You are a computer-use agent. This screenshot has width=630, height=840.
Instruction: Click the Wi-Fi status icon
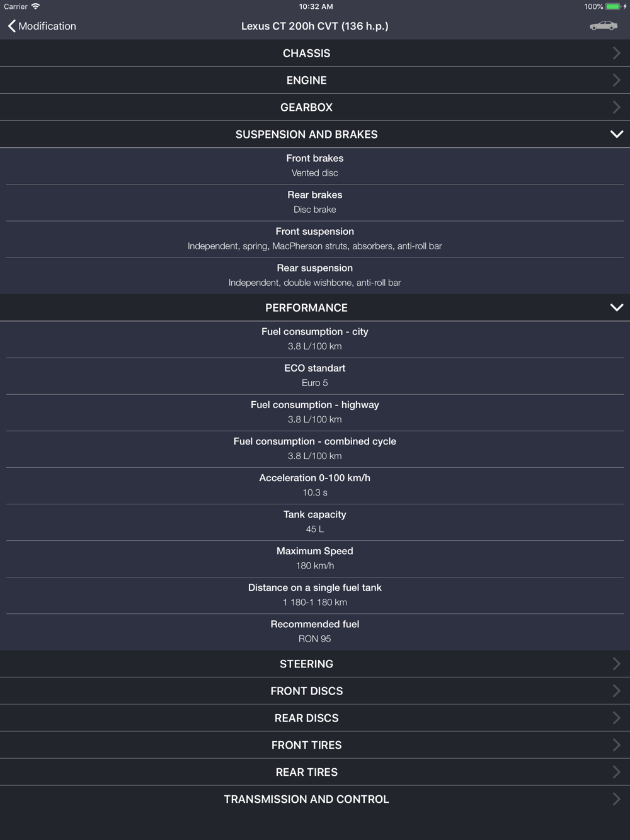pos(36,6)
